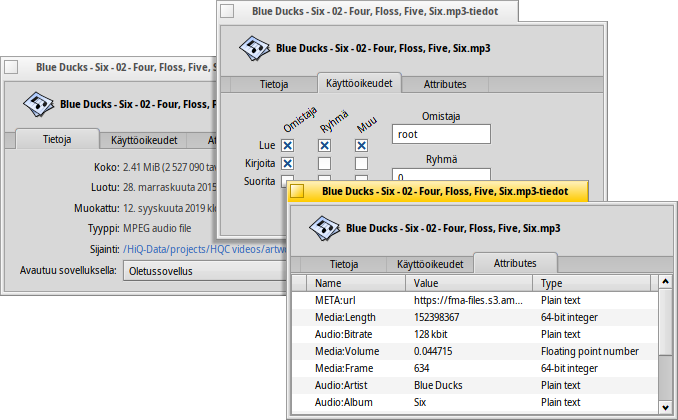Toggle the Lue checkbox for Ryhmä

324,145
